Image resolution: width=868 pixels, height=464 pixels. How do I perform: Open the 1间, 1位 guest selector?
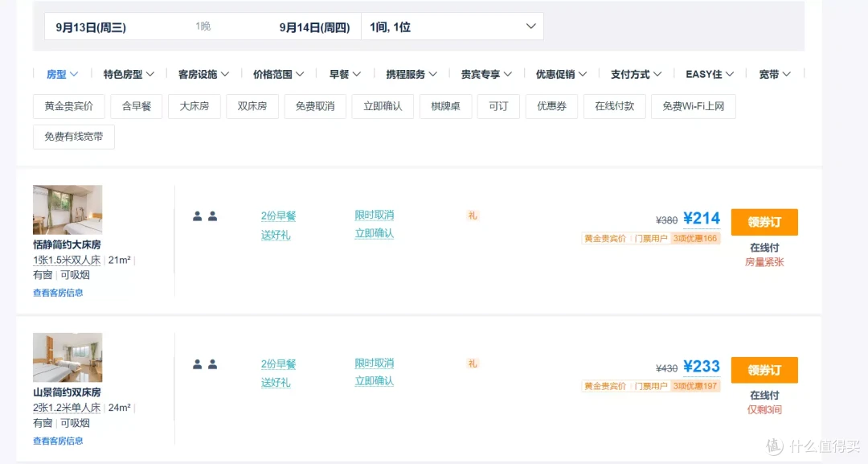tap(452, 27)
